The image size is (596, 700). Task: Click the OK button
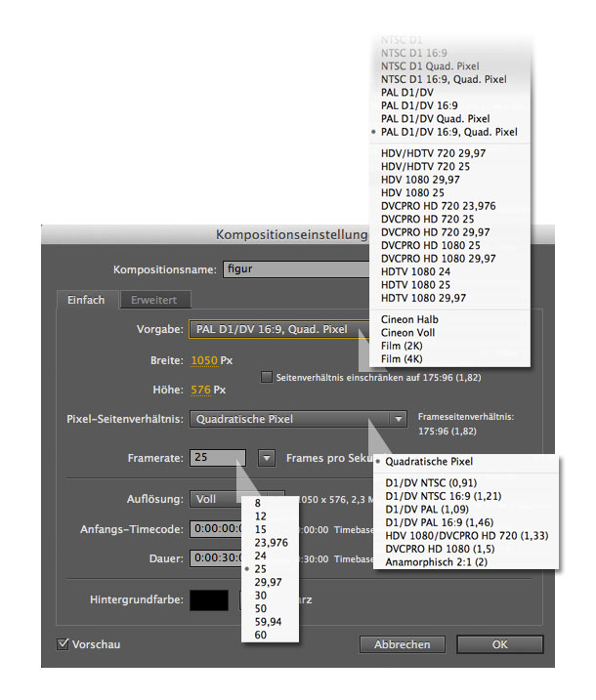(x=499, y=644)
